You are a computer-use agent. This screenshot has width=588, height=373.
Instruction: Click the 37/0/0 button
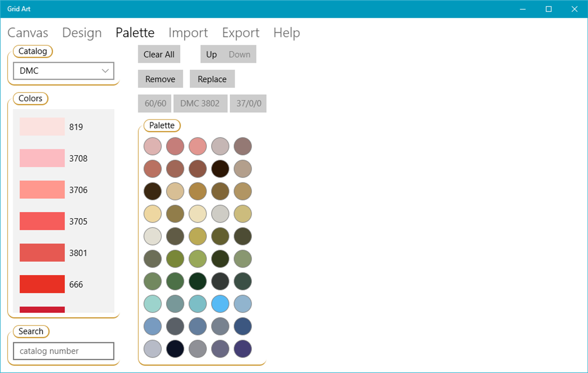pyautogui.click(x=248, y=103)
